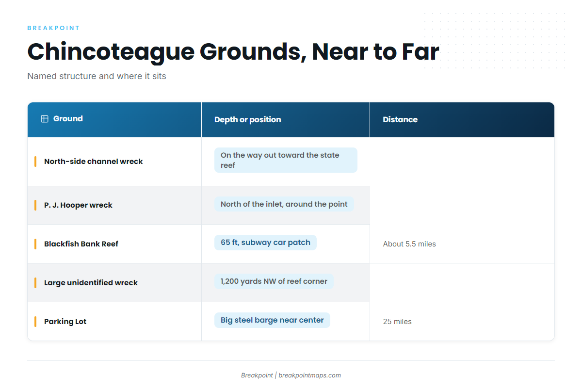Image resolution: width=582 pixels, height=392 pixels.
Task: Click the North-side channel wreck row label
Action: [94, 162]
